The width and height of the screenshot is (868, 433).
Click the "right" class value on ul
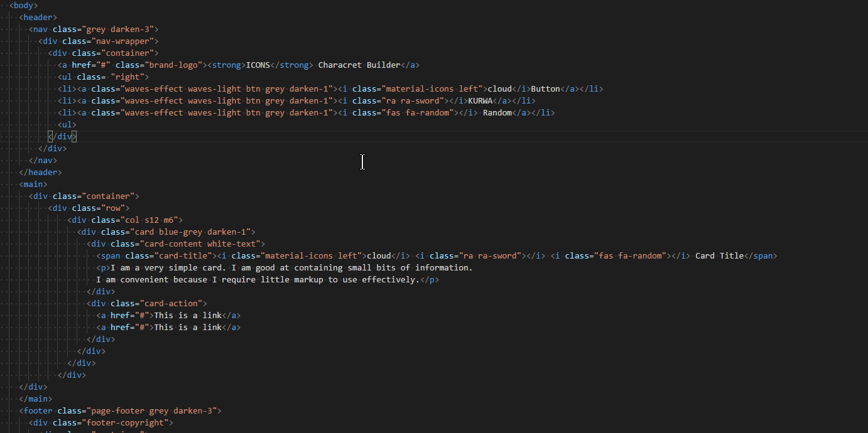pyautogui.click(x=127, y=77)
